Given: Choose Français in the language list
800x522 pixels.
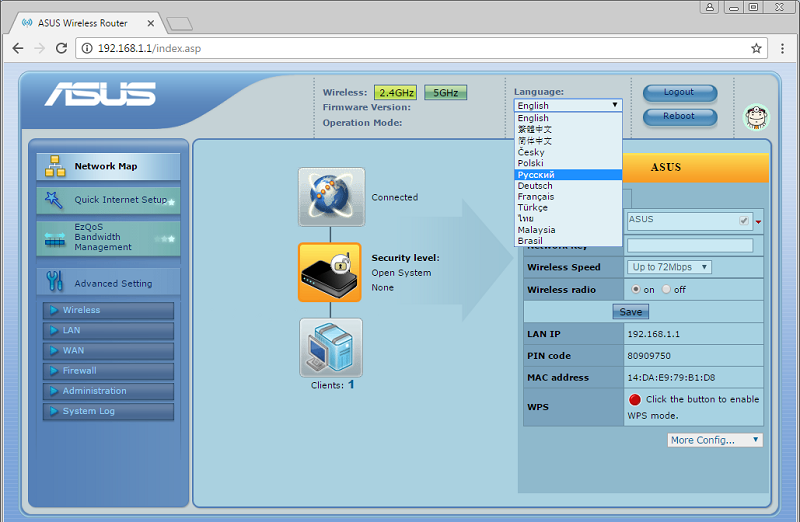Looking at the screenshot, I should point(568,196).
